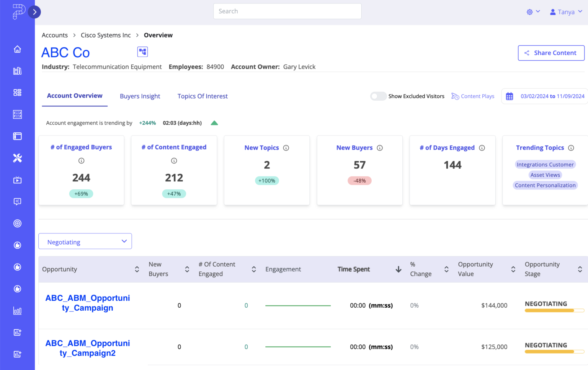The image size is (588, 370).
Task: Open the wrench and screwdriver tools icon
Action: (17, 158)
